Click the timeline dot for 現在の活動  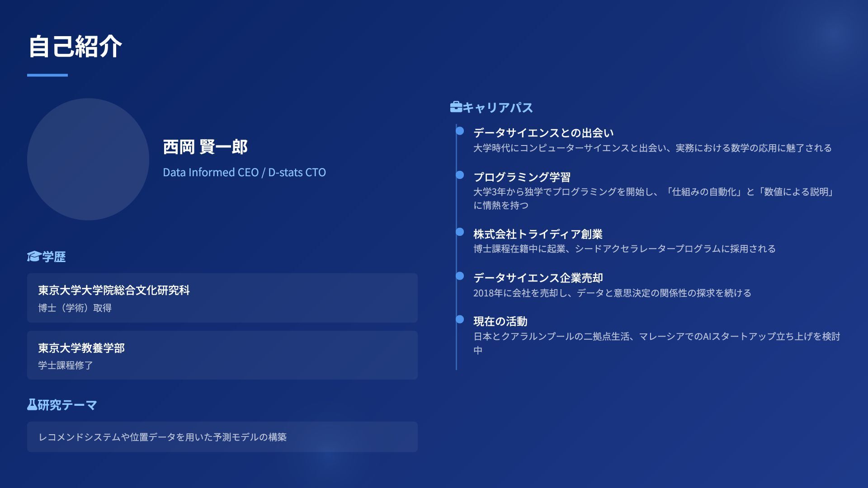(x=460, y=319)
